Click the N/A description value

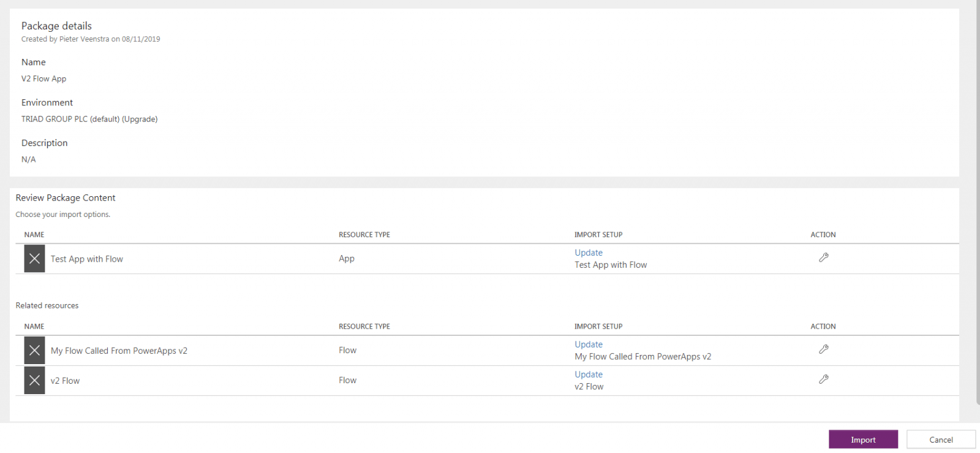coord(29,159)
